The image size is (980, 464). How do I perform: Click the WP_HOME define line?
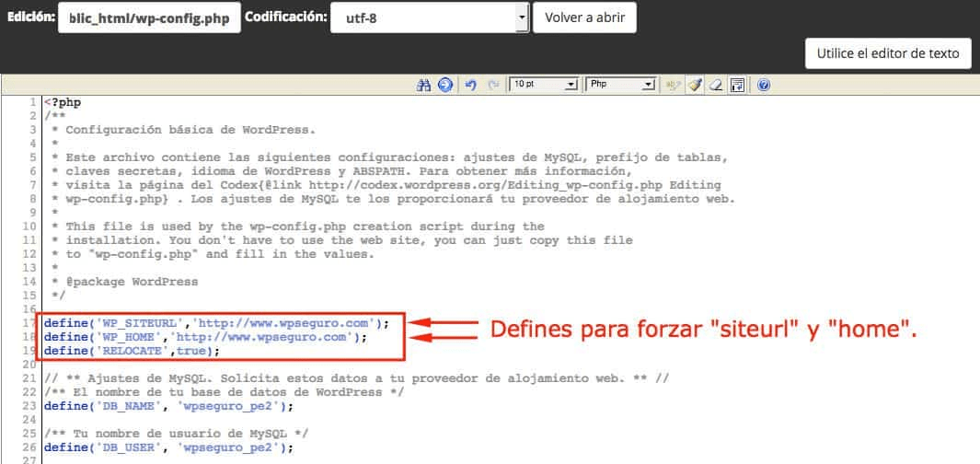[x=205, y=337]
